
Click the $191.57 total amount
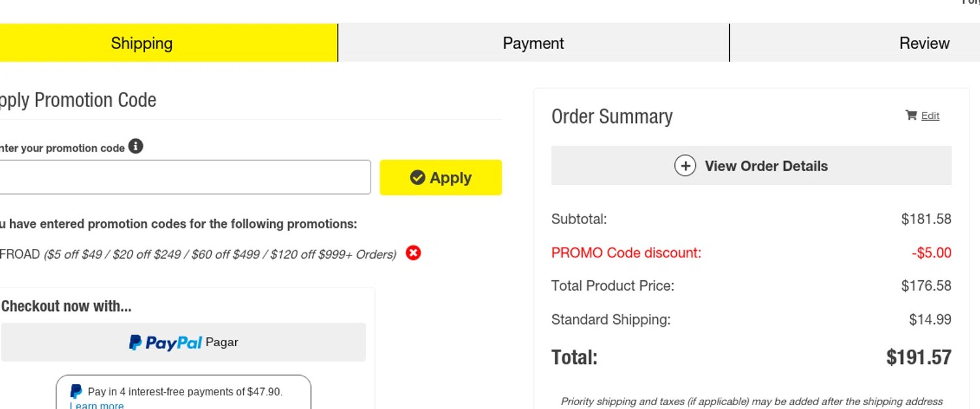point(918,357)
